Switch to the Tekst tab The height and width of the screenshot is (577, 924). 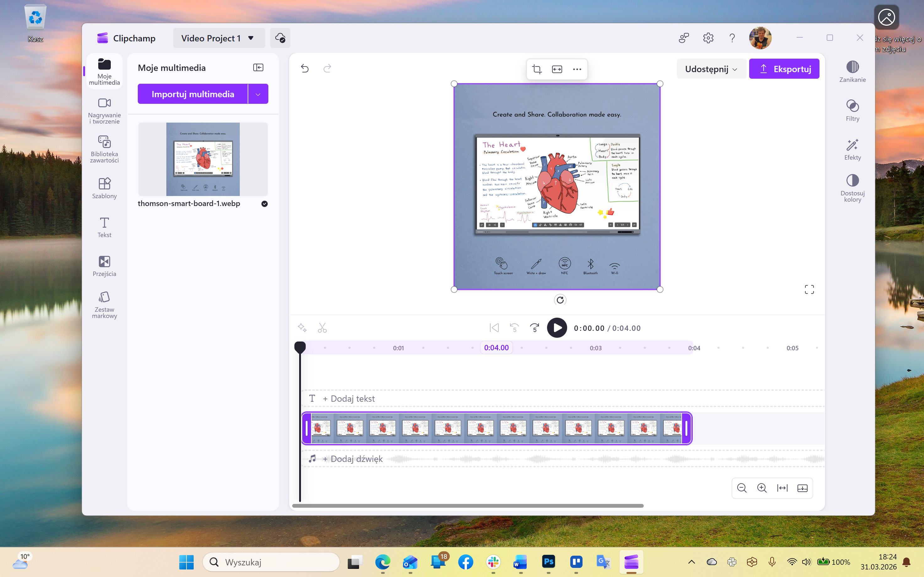pos(104,227)
